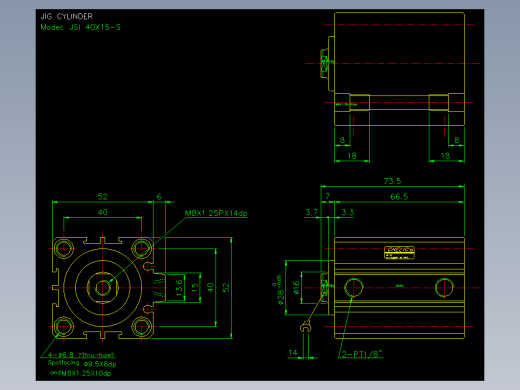This screenshot has width=520, height=390.
Task: Click the open-end wrench symbol
Action: coord(305,327)
